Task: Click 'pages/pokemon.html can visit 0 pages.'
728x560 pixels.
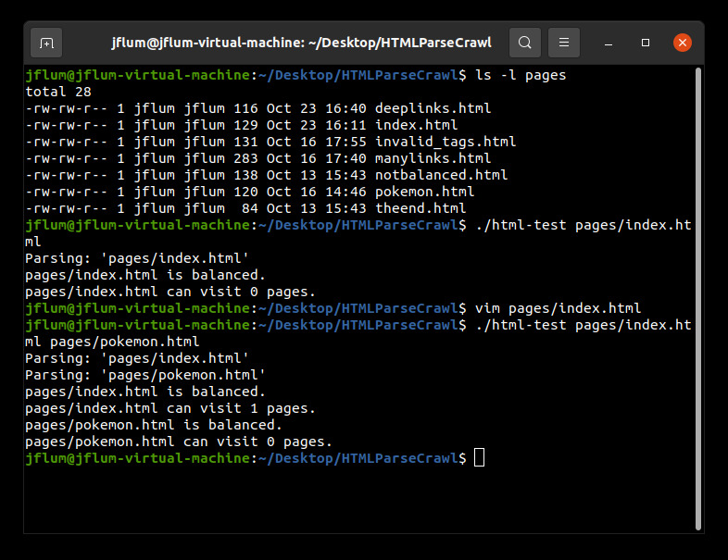Action: pos(179,442)
